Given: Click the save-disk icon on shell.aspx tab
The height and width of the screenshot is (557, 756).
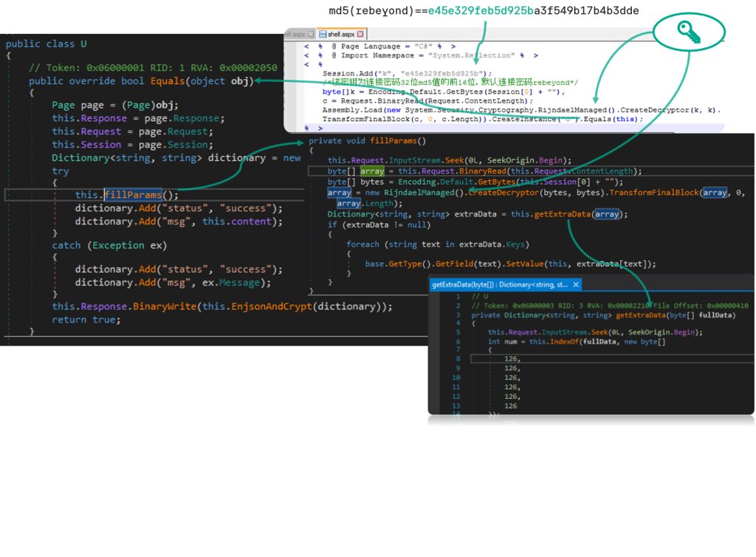Looking at the screenshot, I should tap(323, 34).
